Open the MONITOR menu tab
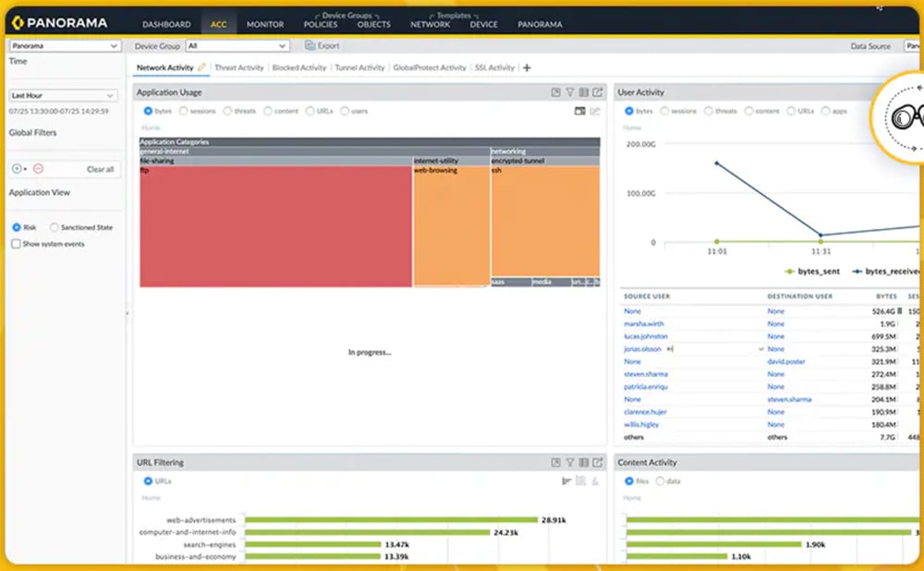924x571 pixels. [265, 24]
